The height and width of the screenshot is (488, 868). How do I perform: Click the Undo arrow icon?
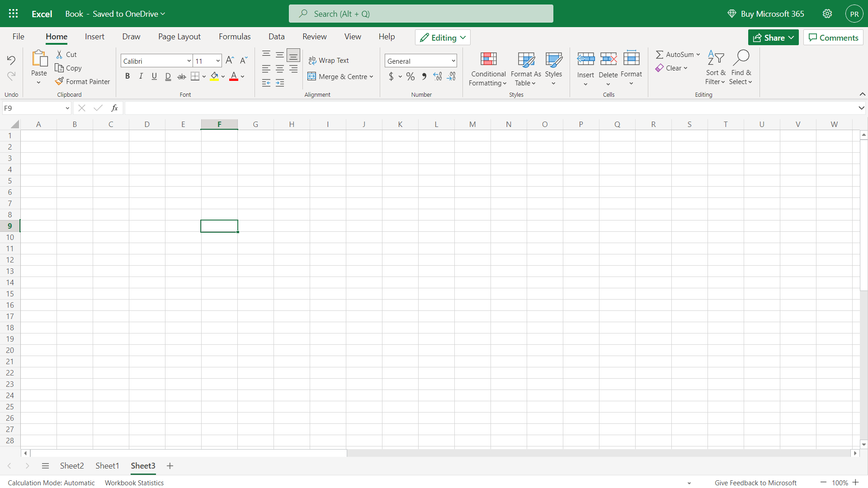point(11,60)
